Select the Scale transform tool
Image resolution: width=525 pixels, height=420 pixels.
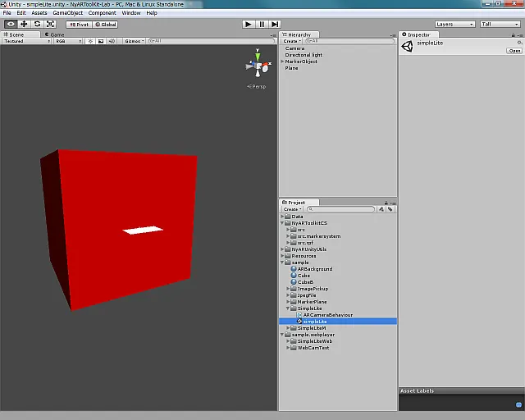click(x=50, y=24)
